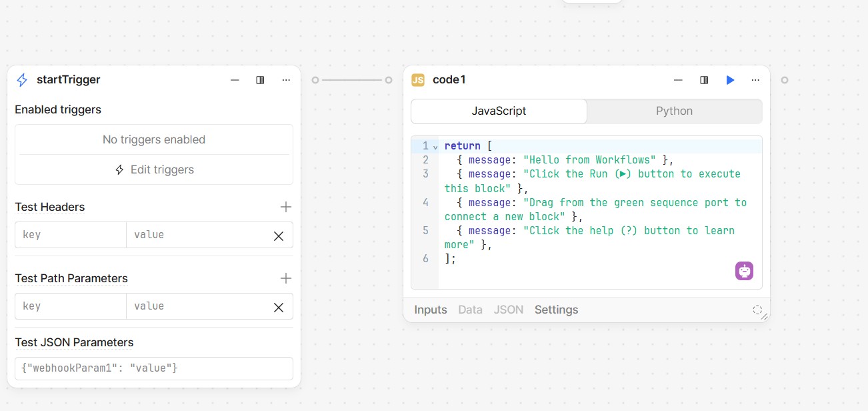Remove the Test Headers key-value row
The height and width of the screenshot is (411, 868).
tap(279, 236)
